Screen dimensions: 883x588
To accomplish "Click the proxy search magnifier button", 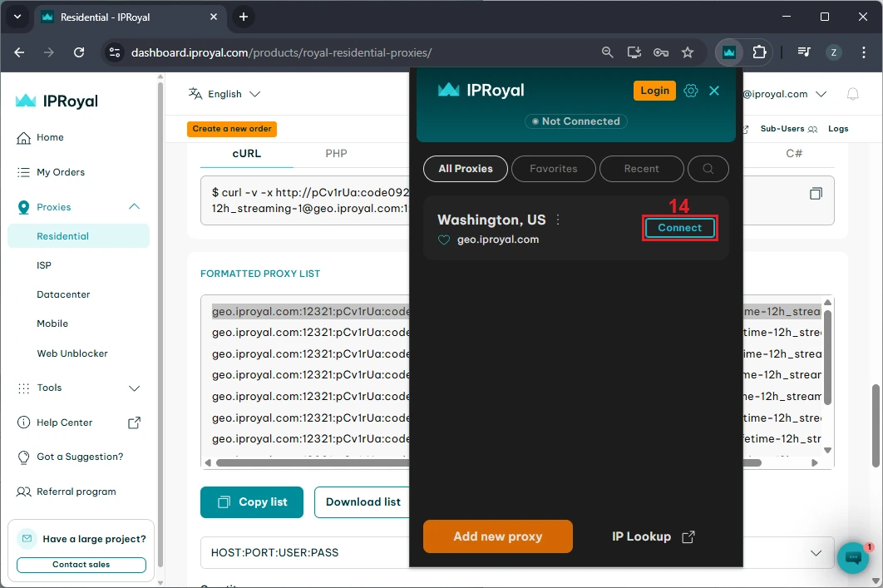I will click(708, 169).
